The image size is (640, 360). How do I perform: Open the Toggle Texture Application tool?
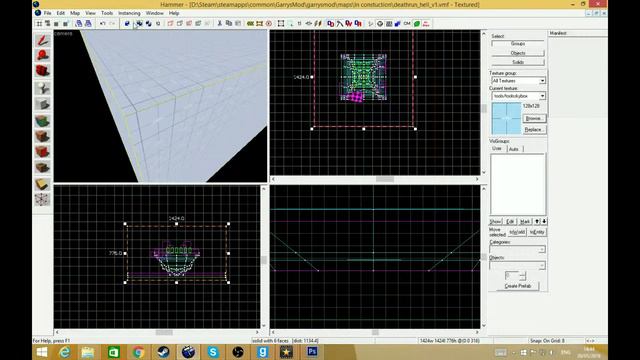point(42,121)
